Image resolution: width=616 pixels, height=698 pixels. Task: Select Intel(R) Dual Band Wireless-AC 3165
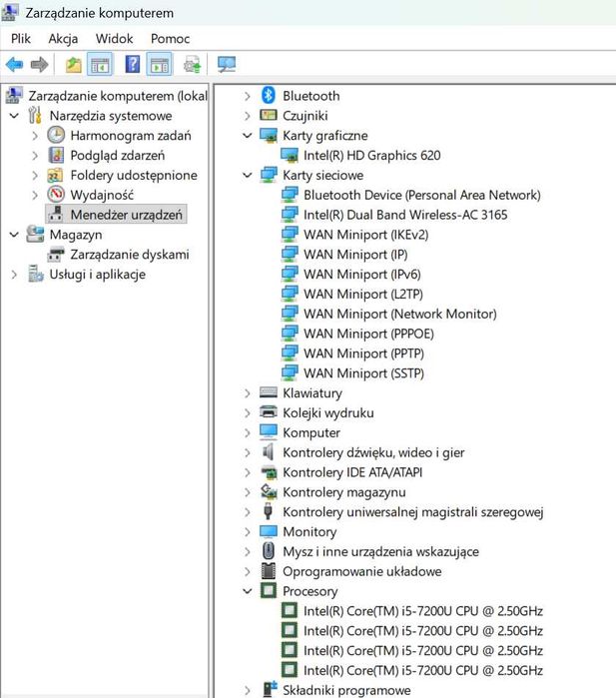pos(405,215)
